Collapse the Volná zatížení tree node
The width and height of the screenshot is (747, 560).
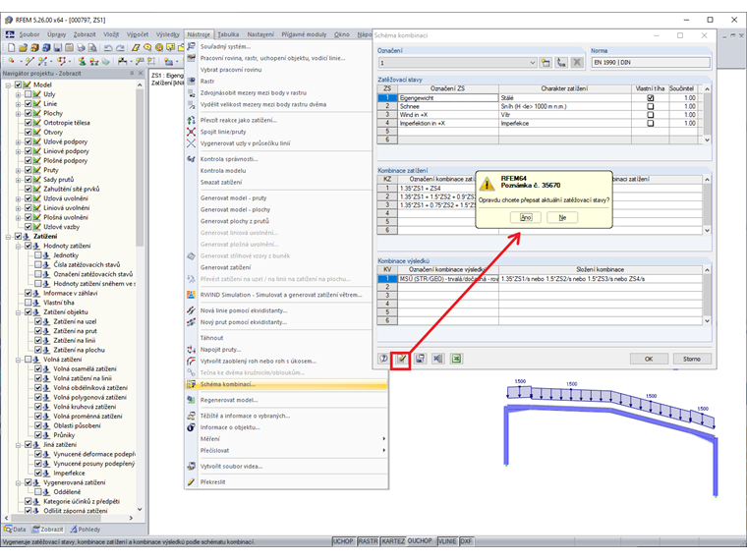[18, 360]
